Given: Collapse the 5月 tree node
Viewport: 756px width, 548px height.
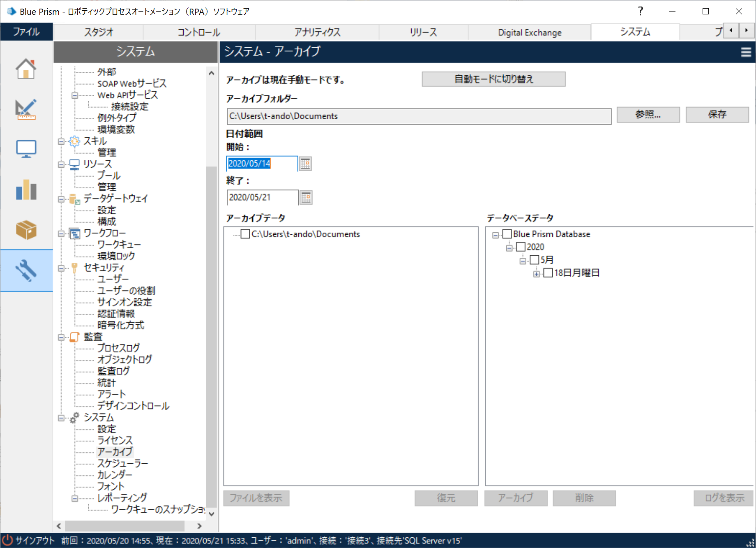Looking at the screenshot, I should pos(523,261).
